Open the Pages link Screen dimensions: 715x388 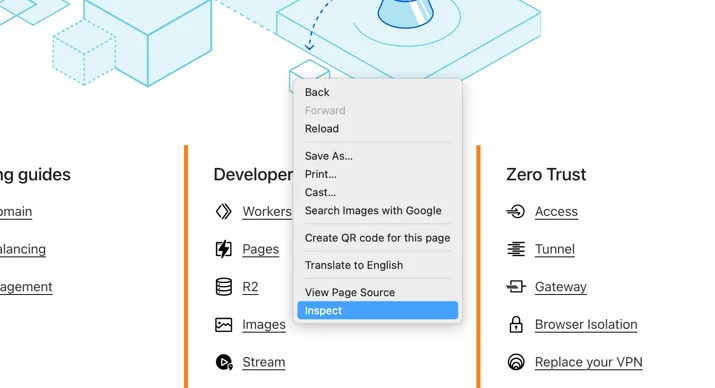click(x=260, y=249)
